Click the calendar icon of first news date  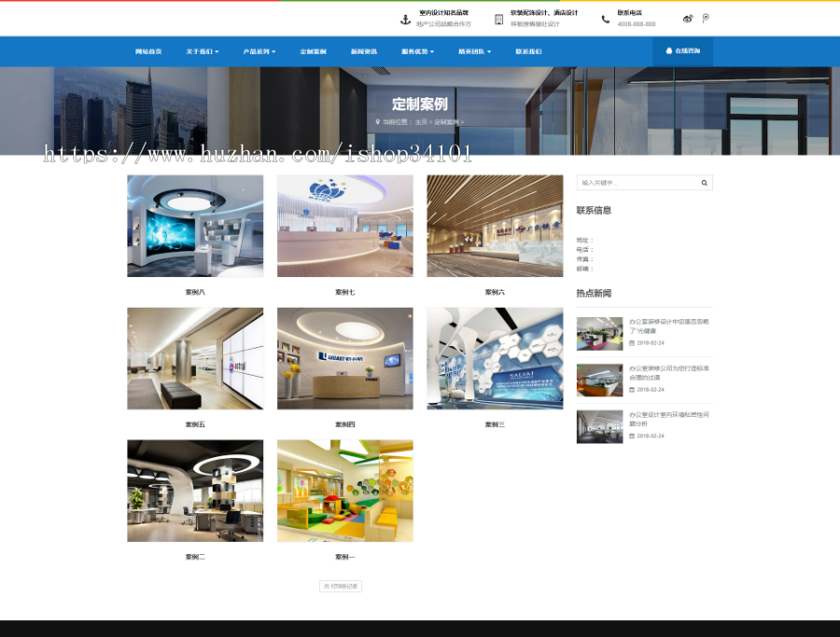pyautogui.click(x=632, y=343)
